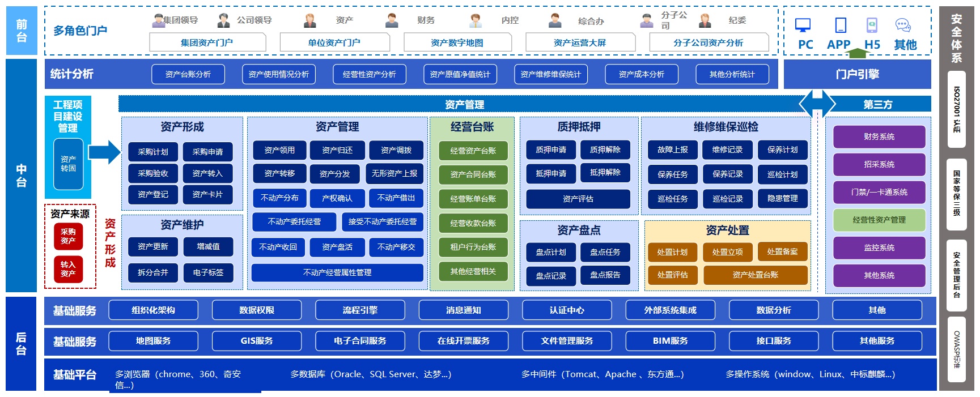
Task: Click the 其他 chat bubble icon
Action: pos(903,25)
